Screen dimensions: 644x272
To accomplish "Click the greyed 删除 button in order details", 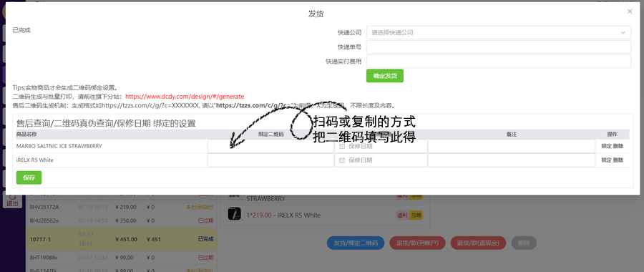I will 524,243.
